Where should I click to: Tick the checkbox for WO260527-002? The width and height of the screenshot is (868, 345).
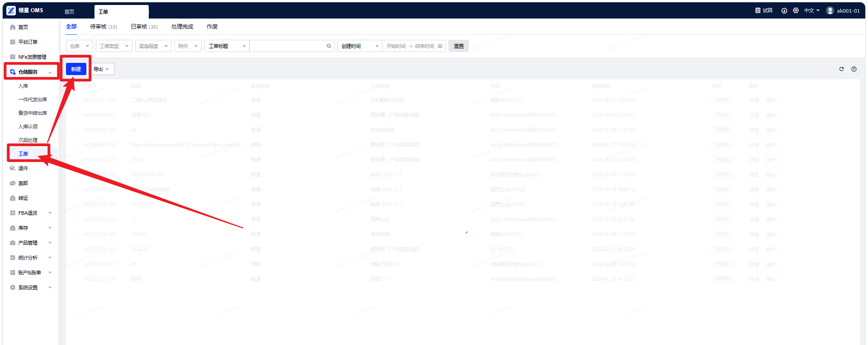point(73,145)
